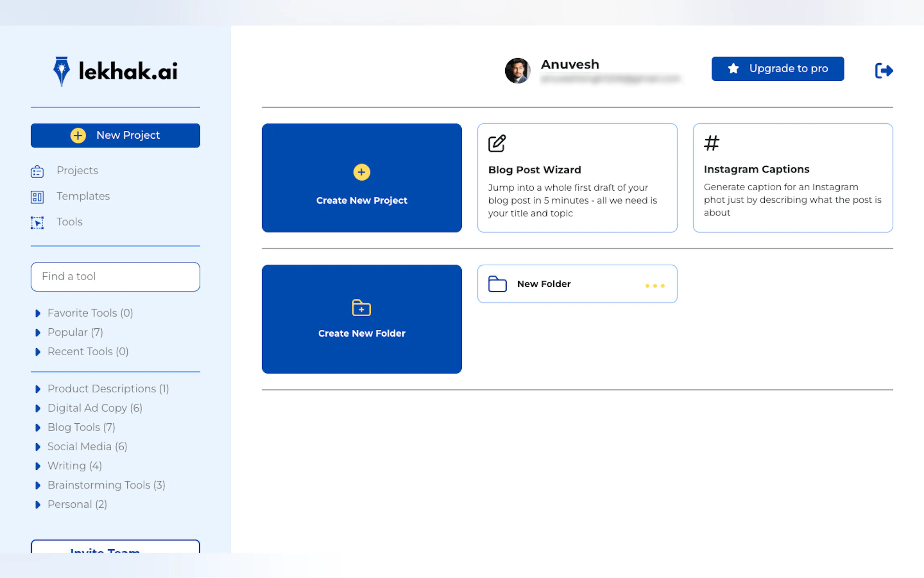Click the Projects briefcase icon
This screenshot has height=578, width=924.
coord(37,172)
